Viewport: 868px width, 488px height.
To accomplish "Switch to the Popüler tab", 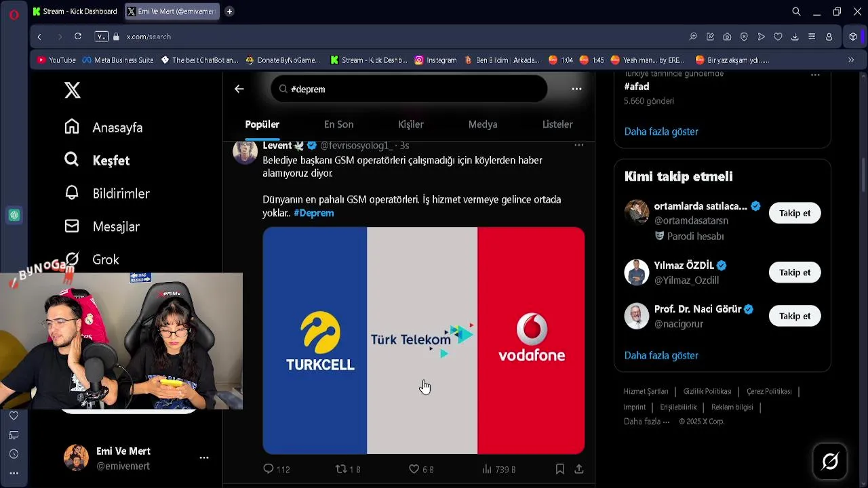I will (262, 125).
